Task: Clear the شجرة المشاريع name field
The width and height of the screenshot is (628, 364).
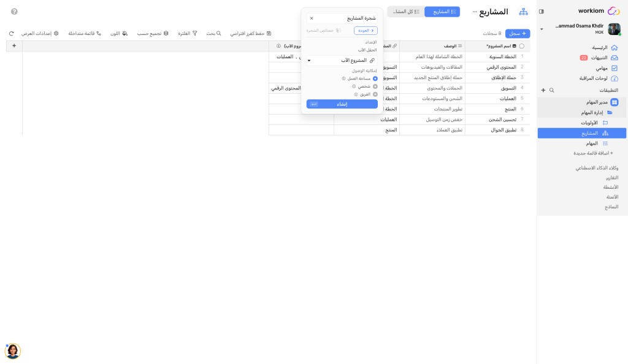Action: tap(312, 18)
